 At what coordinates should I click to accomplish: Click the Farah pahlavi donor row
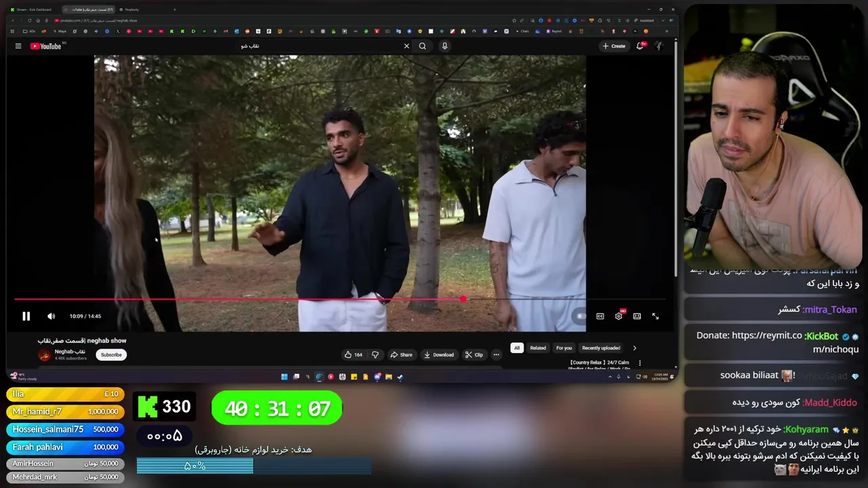(x=65, y=447)
